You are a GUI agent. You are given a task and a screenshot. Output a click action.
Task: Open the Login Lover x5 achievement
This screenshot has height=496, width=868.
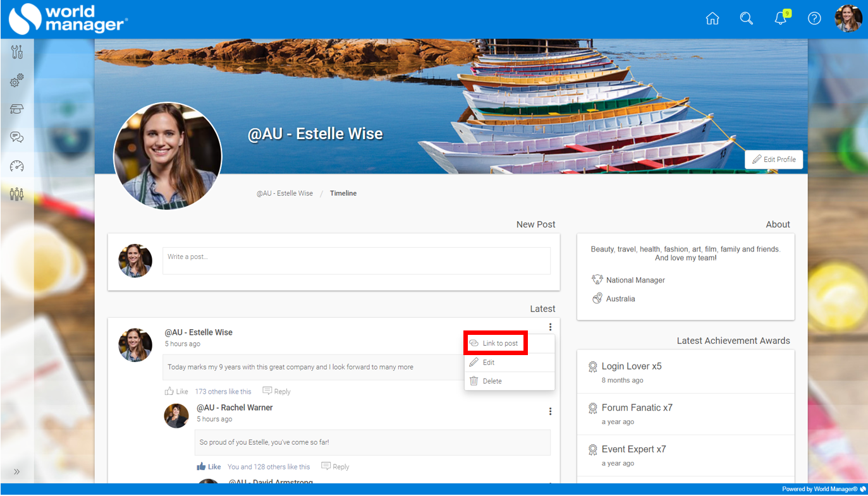pyautogui.click(x=631, y=366)
